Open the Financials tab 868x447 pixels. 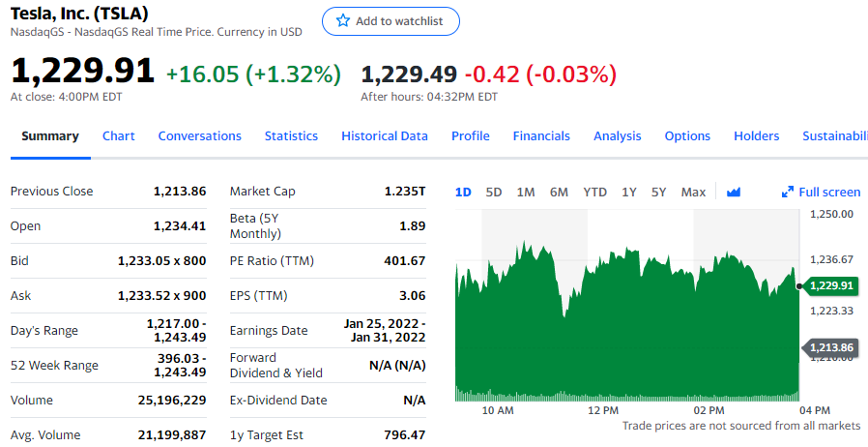541,136
